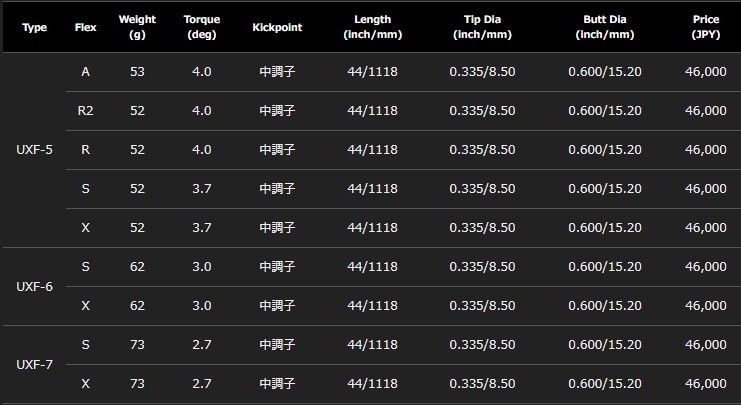Viewport: 741px width, 405px height.
Task: Select the UXF-5 type cell
Action: 34,150
